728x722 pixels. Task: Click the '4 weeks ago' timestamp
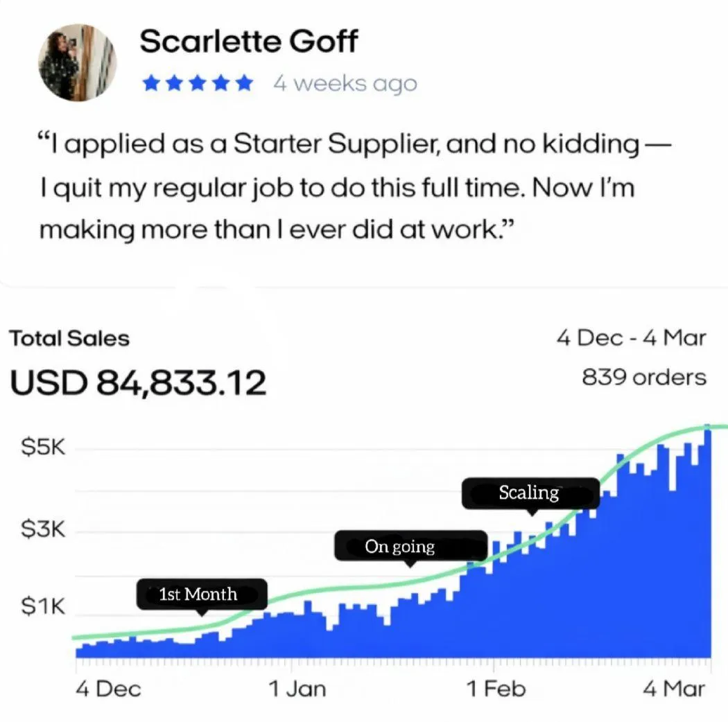coord(345,85)
